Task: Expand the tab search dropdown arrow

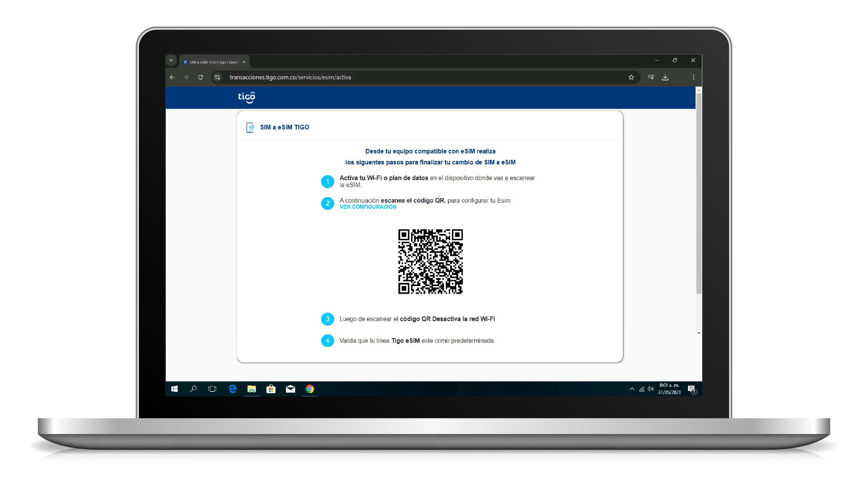Action: pos(171,61)
